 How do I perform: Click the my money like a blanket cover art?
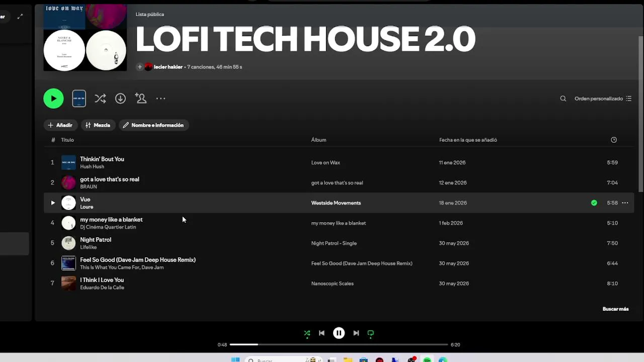pos(68,223)
